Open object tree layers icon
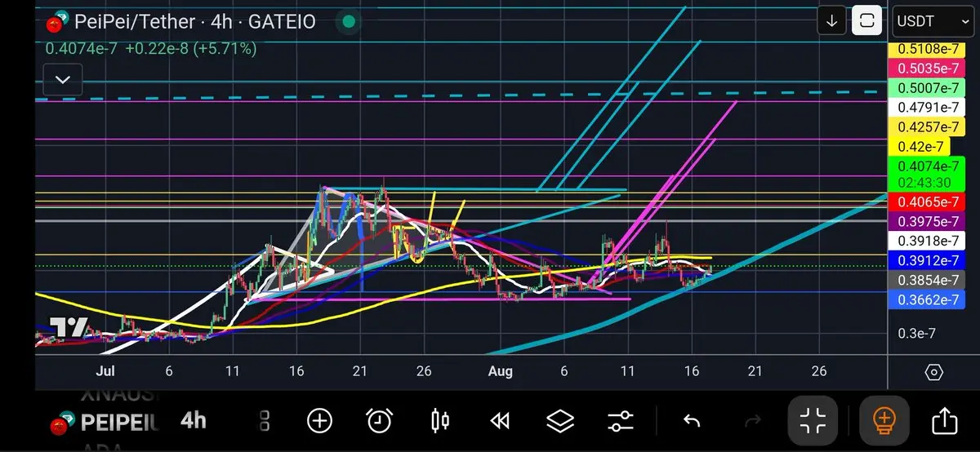980x452 pixels. [560, 421]
